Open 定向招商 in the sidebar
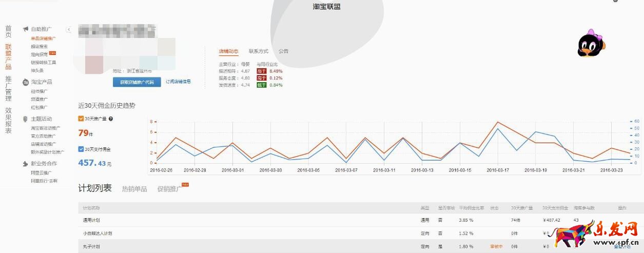The width and height of the screenshot is (644, 253). coord(39,54)
